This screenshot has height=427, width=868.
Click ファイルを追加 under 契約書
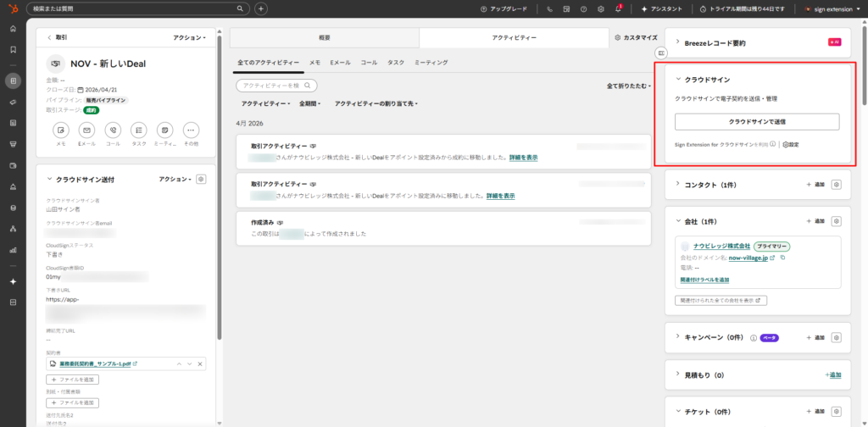coord(73,380)
